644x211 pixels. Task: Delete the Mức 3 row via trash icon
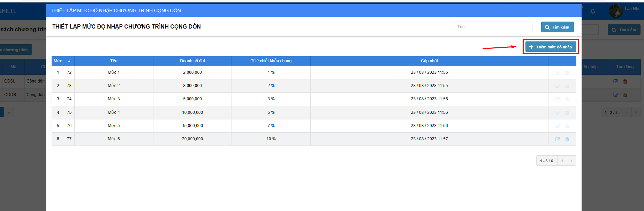[x=567, y=99]
